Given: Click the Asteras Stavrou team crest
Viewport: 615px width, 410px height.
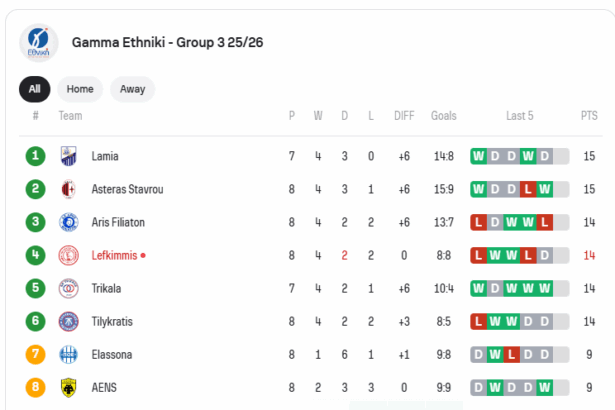Looking at the screenshot, I should pos(68,189).
